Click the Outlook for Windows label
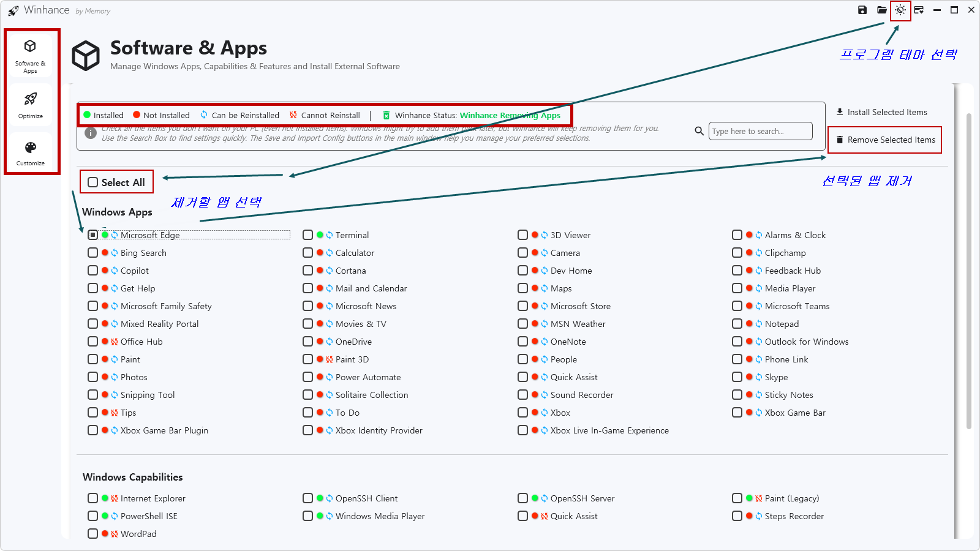The image size is (980, 551). (x=807, y=342)
